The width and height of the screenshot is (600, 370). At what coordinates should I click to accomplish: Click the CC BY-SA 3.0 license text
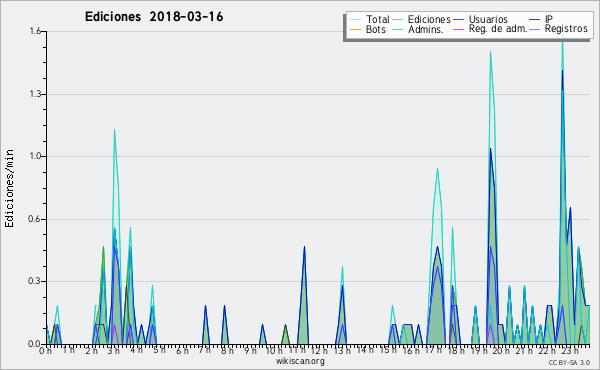point(569,363)
